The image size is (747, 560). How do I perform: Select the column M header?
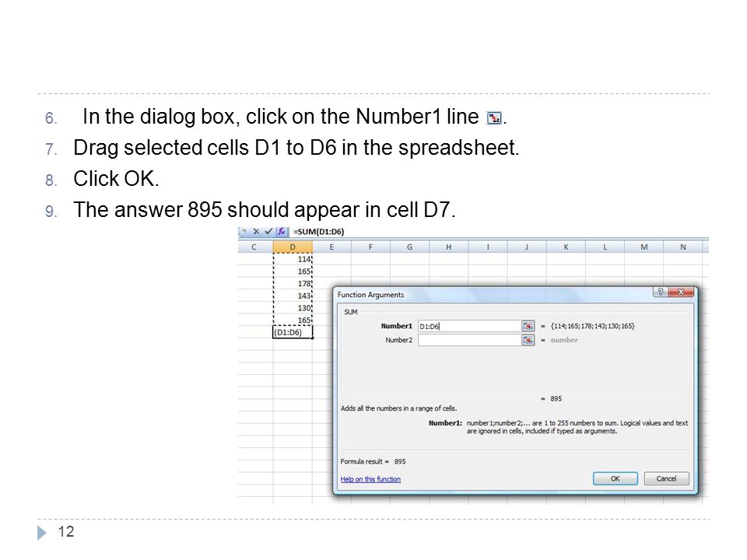click(644, 247)
